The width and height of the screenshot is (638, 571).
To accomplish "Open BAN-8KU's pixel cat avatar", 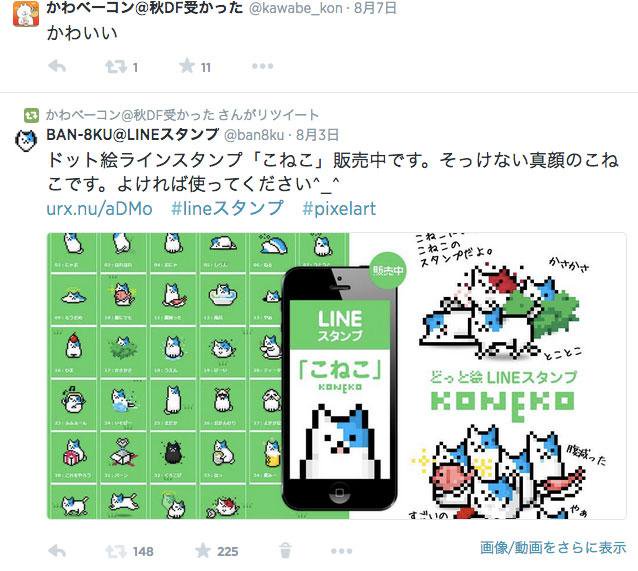I will (26, 140).
